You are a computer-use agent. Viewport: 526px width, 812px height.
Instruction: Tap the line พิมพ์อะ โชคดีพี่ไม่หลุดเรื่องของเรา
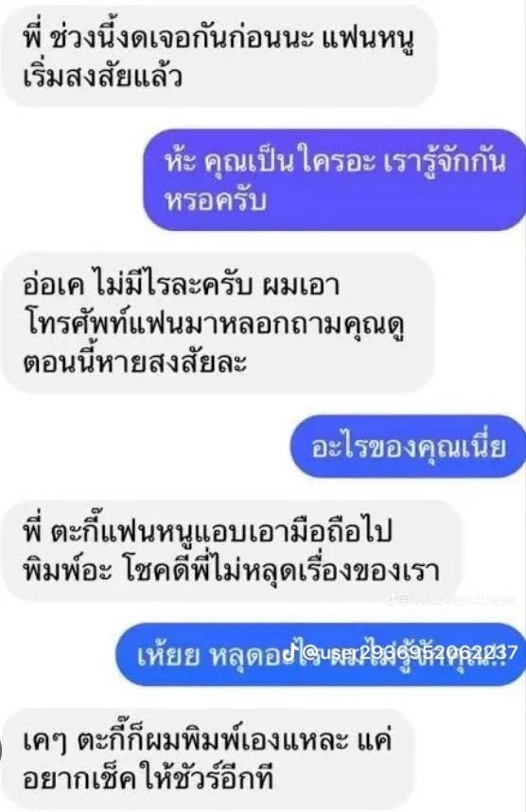coord(232,571)
